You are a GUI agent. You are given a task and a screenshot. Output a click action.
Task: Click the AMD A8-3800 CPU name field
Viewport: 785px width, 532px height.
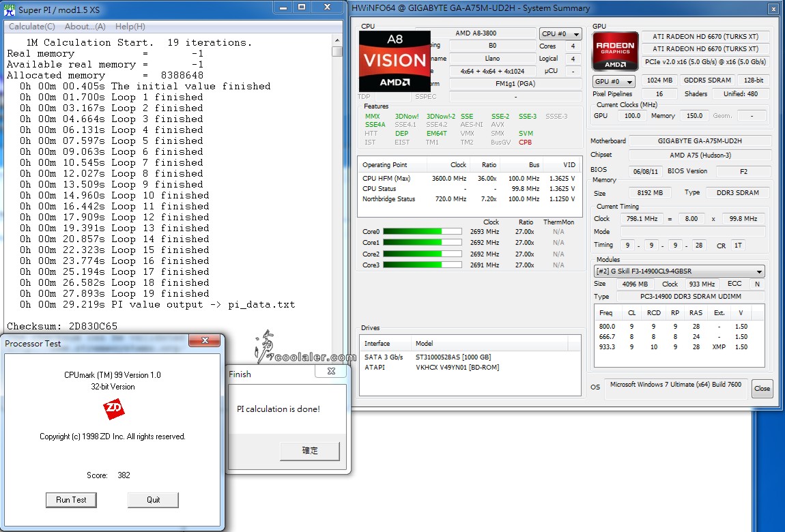[476, 33]
